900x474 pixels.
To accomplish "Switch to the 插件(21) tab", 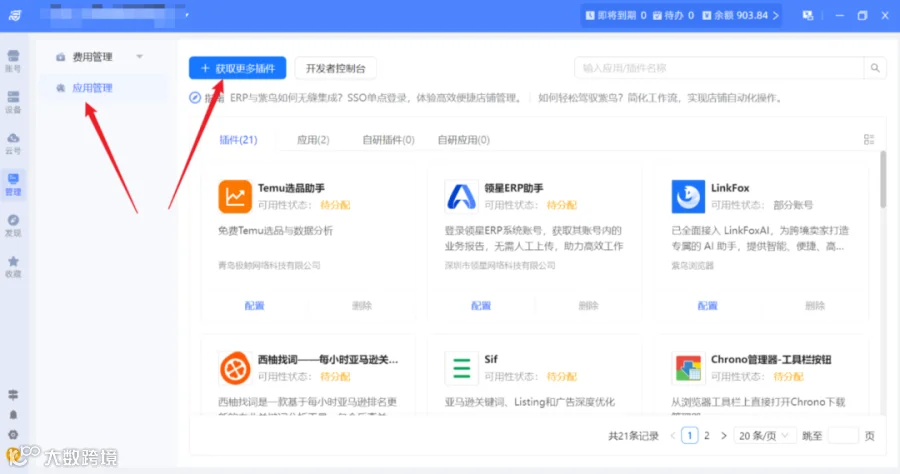I will point(238,139).
